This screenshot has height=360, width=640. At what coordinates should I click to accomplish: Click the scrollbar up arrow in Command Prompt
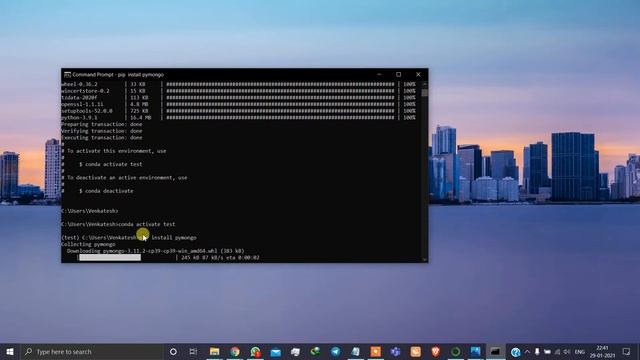[x=424, y=84]
